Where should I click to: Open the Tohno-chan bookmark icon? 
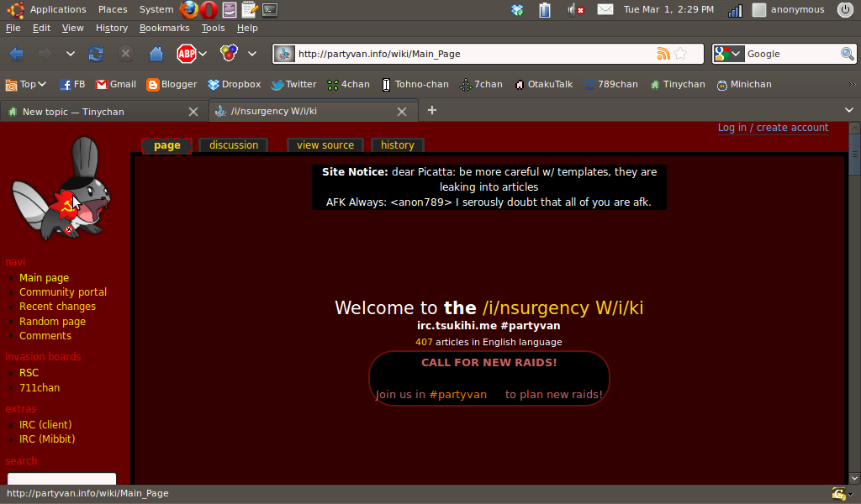(x=386, y=84)
